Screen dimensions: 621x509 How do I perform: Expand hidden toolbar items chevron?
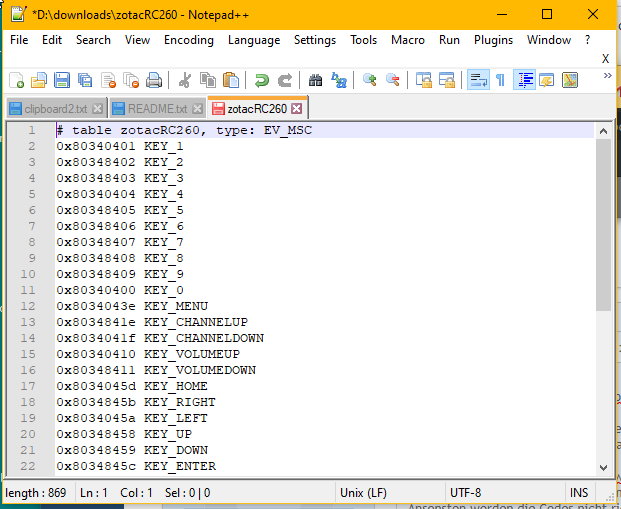(608, 76)
